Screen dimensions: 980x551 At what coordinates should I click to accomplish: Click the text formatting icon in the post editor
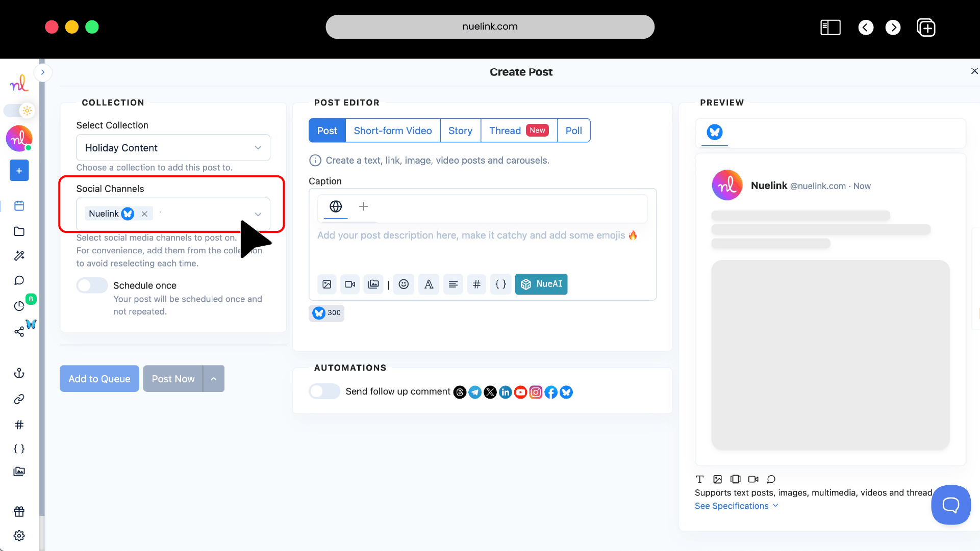[x=429, y=284]
